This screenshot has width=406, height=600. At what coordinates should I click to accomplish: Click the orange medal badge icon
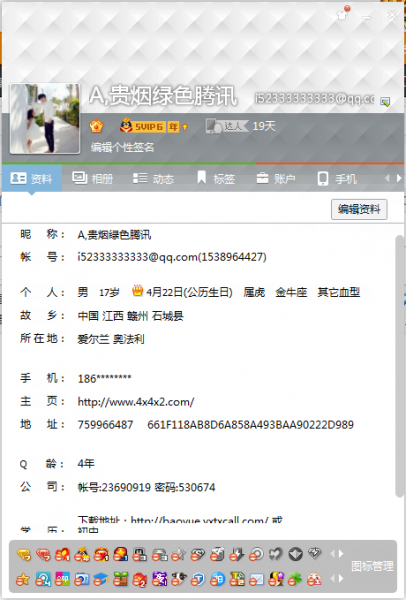tap(96, 126)
